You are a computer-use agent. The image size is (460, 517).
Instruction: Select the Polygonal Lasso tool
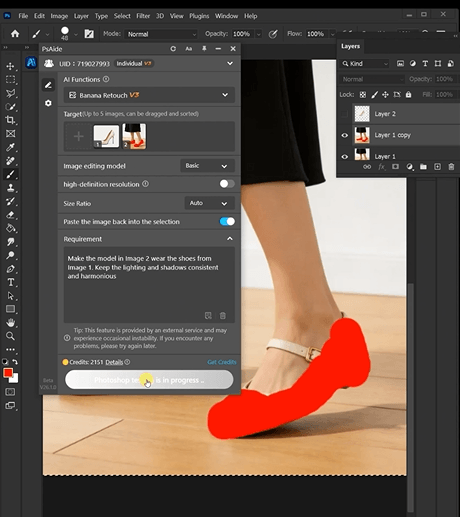click(10, 93)
